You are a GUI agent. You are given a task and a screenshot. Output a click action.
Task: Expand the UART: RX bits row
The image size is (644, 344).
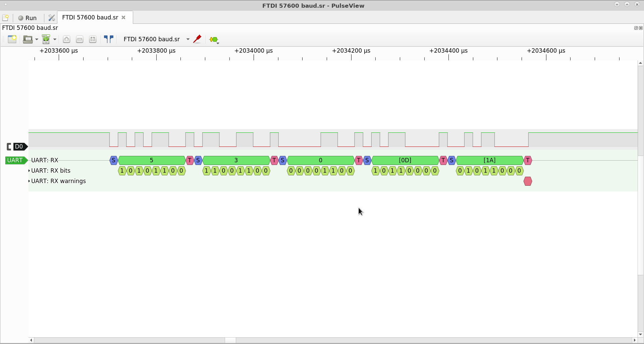[29, 171]
